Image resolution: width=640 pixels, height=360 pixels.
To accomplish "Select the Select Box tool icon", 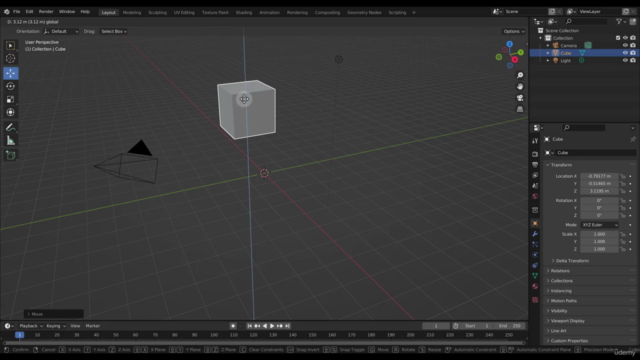I will point(11,45).
